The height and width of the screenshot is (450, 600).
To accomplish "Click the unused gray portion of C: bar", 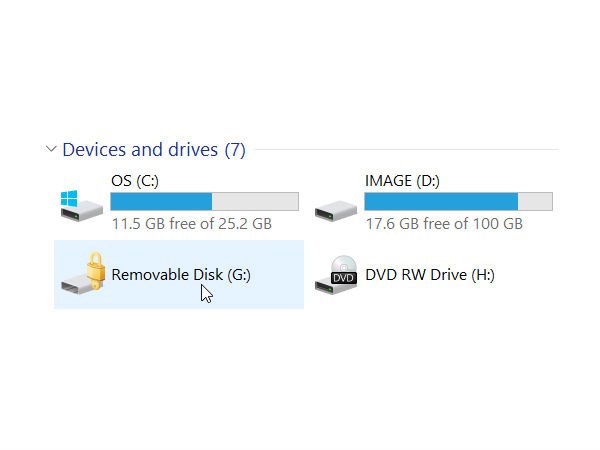I will (x=255, y=201).
